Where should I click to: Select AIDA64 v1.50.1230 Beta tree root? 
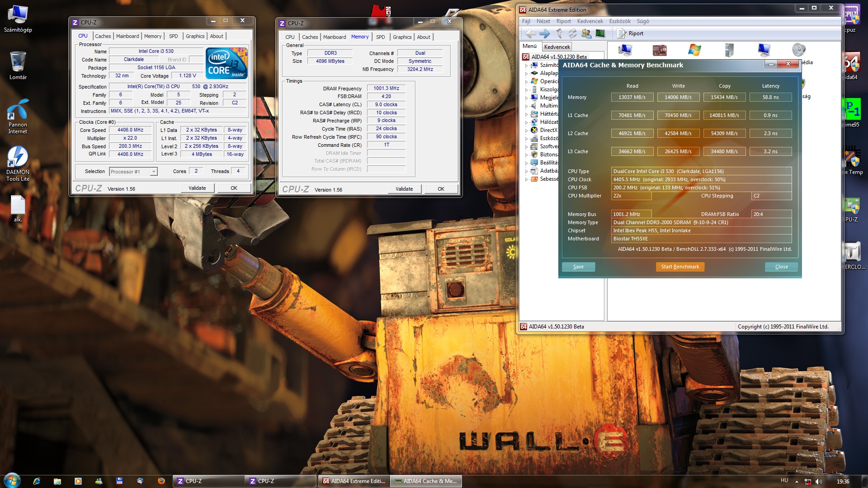pos(559,57)
